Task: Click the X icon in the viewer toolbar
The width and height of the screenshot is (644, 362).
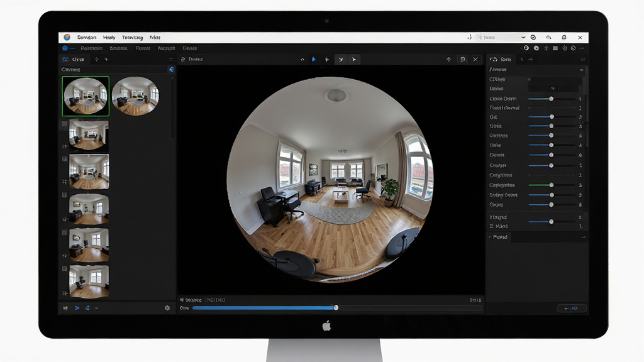Action: (x=475, y=60)
